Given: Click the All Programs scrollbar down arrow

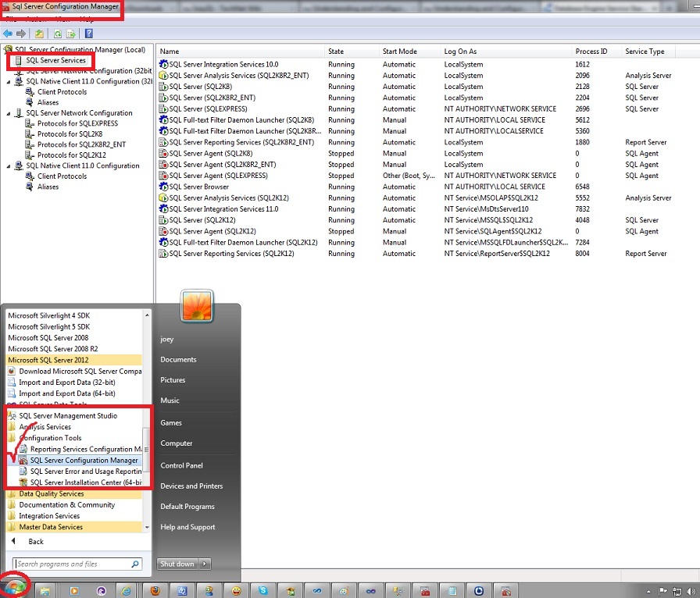Looking at the screenshot, I should (147, 527).
